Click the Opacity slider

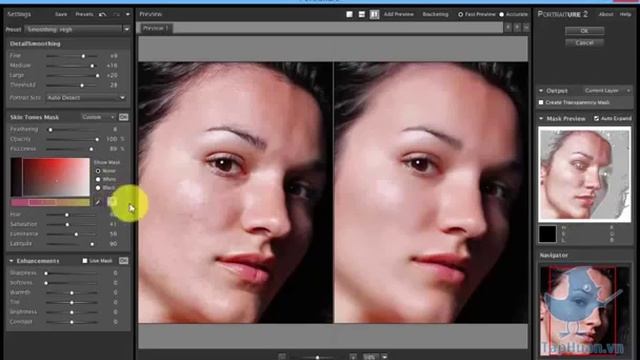tap(72, 140)
